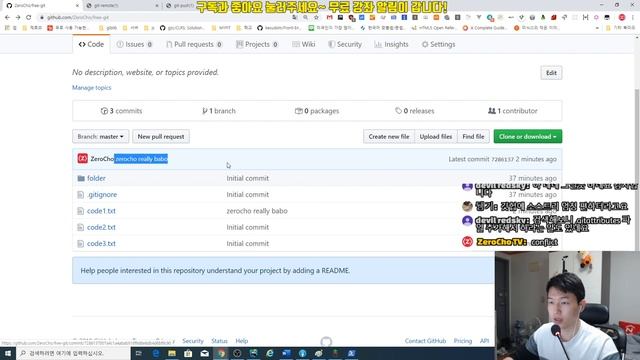Close the first GitHub browser tab

click(x=78, y=5)
